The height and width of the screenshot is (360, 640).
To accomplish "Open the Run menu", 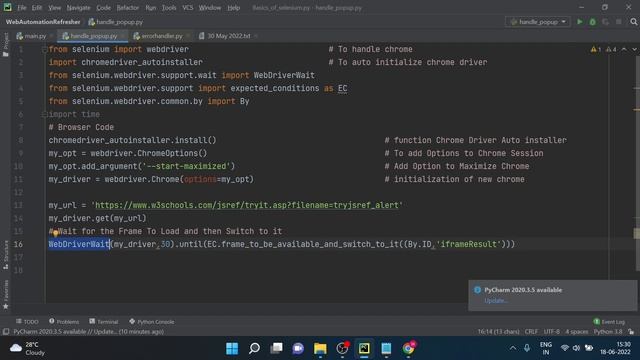I will (151, 8).
